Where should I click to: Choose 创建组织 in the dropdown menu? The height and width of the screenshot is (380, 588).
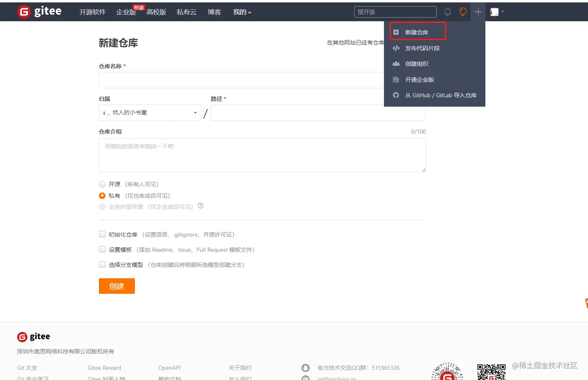(x=417, y=64)
